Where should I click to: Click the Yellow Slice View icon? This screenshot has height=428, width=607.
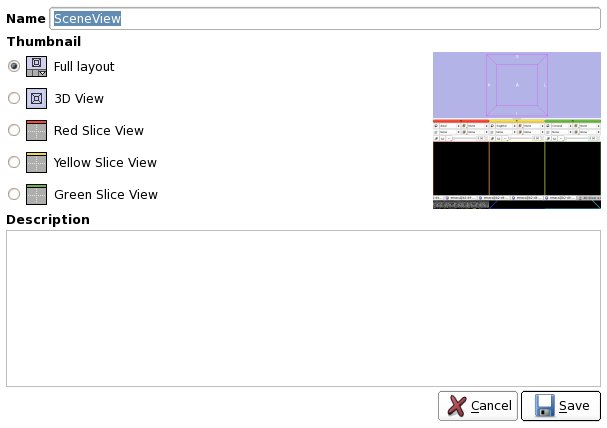37,162
